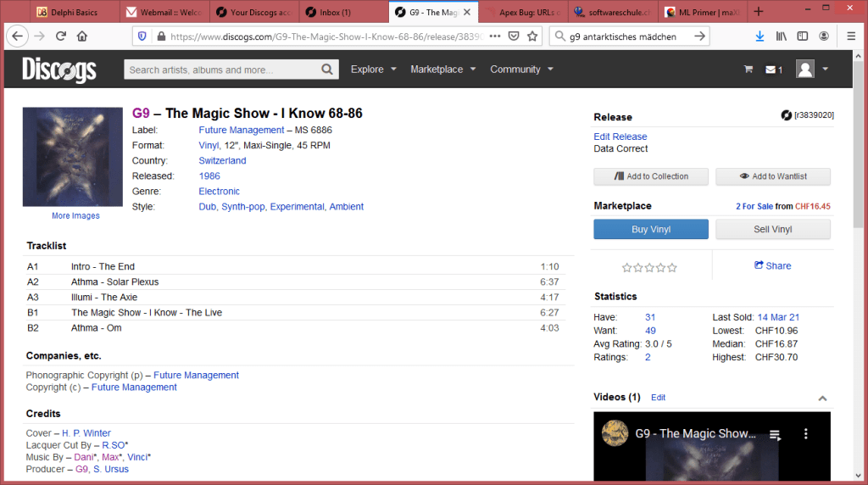Open the album cover thumbnail
868x485 pixels.
pyautogui.click(x=73, y=157)
